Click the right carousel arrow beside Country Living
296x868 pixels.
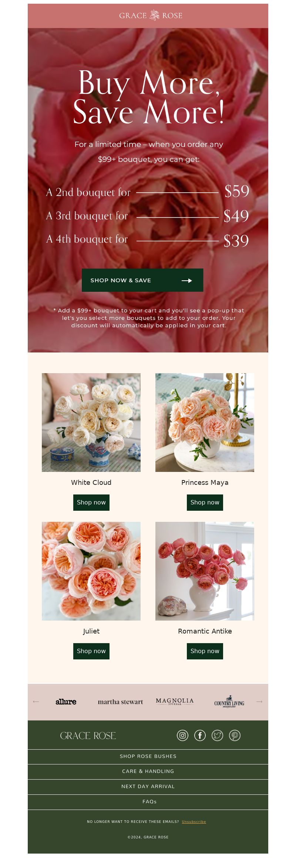259,702
